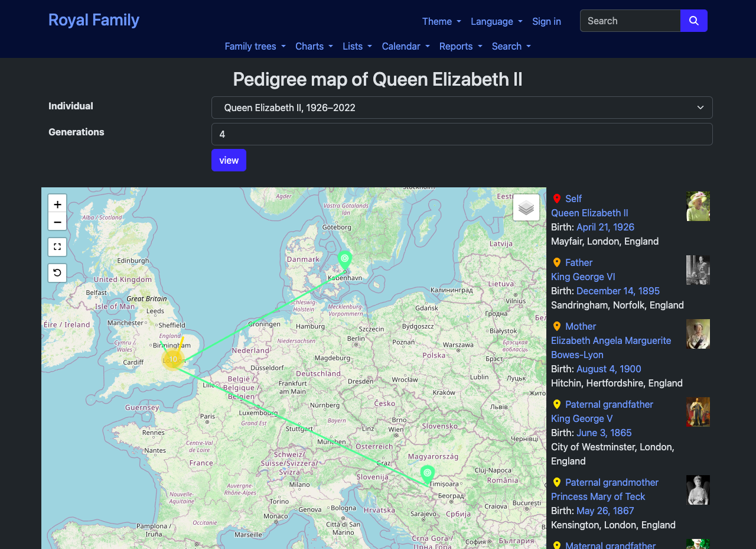Expand the Theme dropdown
This screenshot has height=549, width=756.
[442, 21]
